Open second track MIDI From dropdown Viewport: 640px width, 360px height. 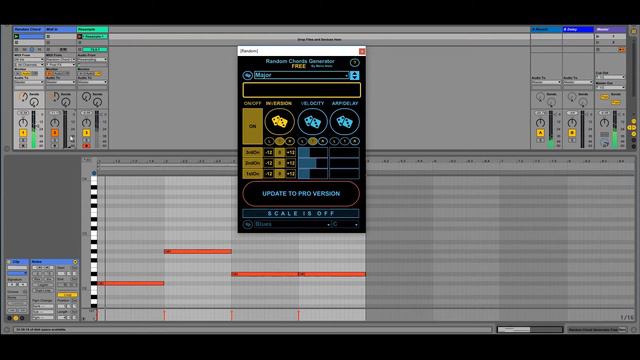click(61, 60)
